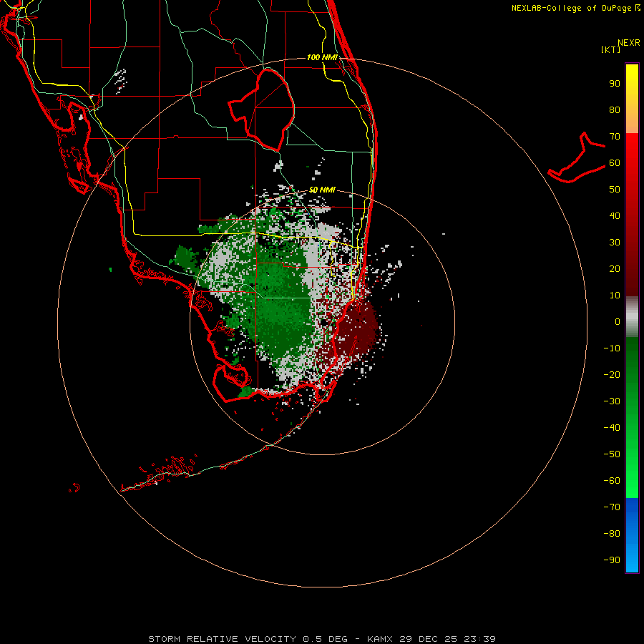The width and height of the screenshot is (644, 644).
Task: Click the '-30' value on velocity scale
Action: pos(612,401)
